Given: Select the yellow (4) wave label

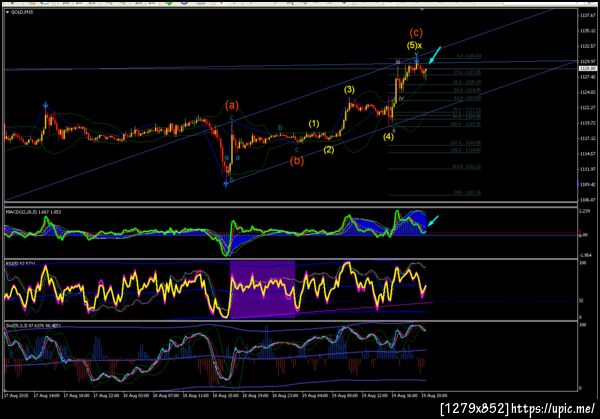Looking at the screenshot, I should [x=388, y=137].
